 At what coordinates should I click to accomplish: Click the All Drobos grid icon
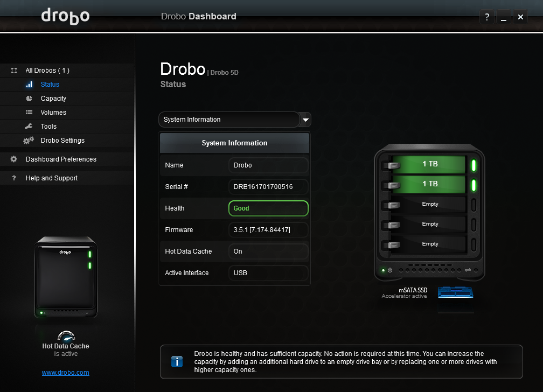(14, 71)
